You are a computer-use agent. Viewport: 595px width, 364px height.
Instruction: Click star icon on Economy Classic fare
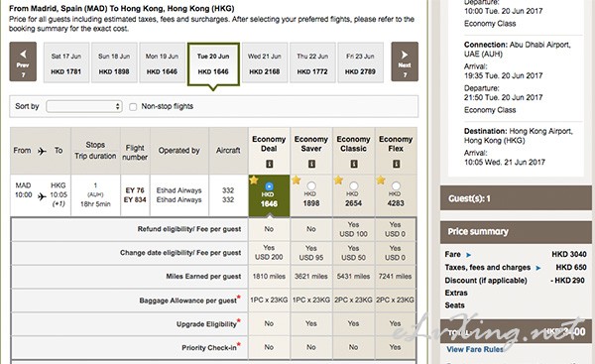click(338, 181)
